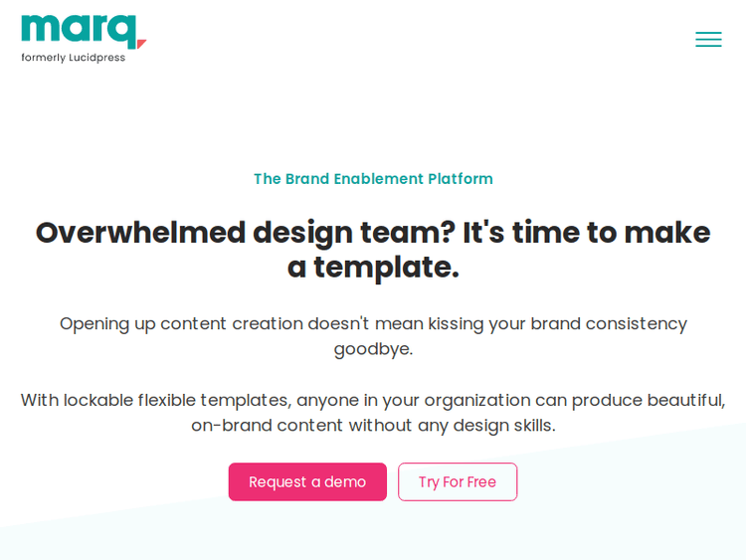
Task: Click the "Opening up content creation" sentence
Action: click(x=181, y=323)
